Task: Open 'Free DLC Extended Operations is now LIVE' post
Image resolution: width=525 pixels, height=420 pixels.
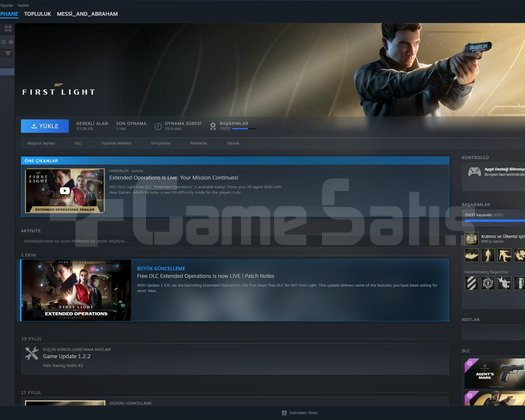Action: tap(206, 276)
